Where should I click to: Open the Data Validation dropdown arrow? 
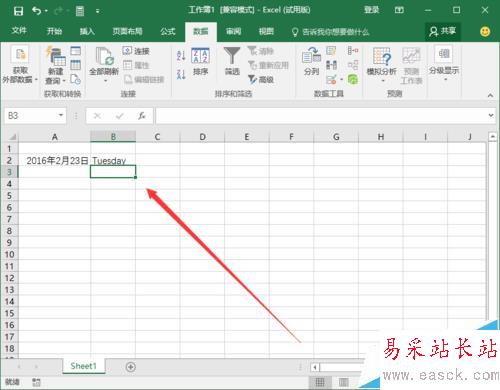click(x=341, y=79)
